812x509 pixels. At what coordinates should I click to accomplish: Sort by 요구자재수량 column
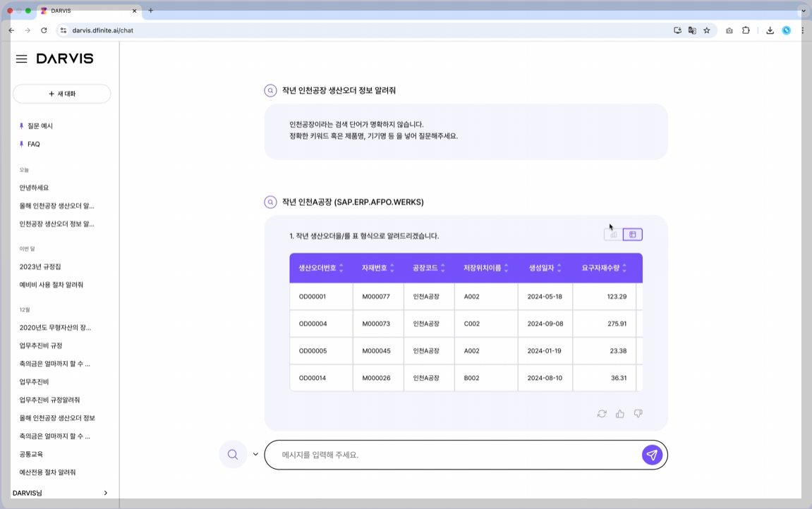point(624,268)
